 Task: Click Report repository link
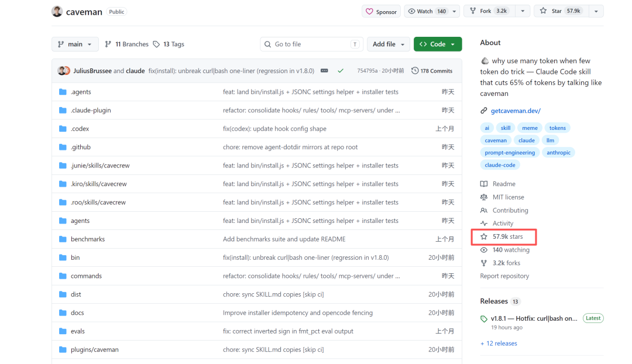click(504, 276)
